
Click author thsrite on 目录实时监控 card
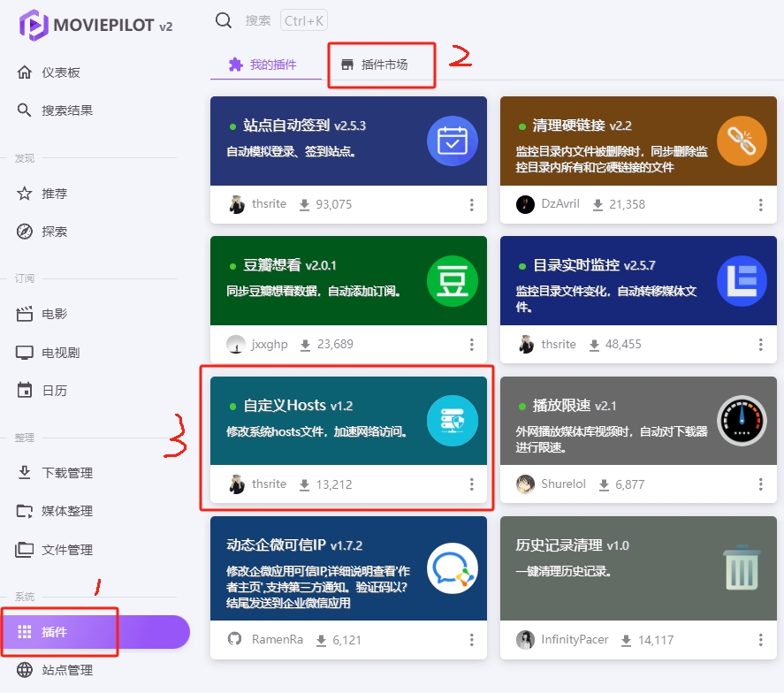pos(558,344)
